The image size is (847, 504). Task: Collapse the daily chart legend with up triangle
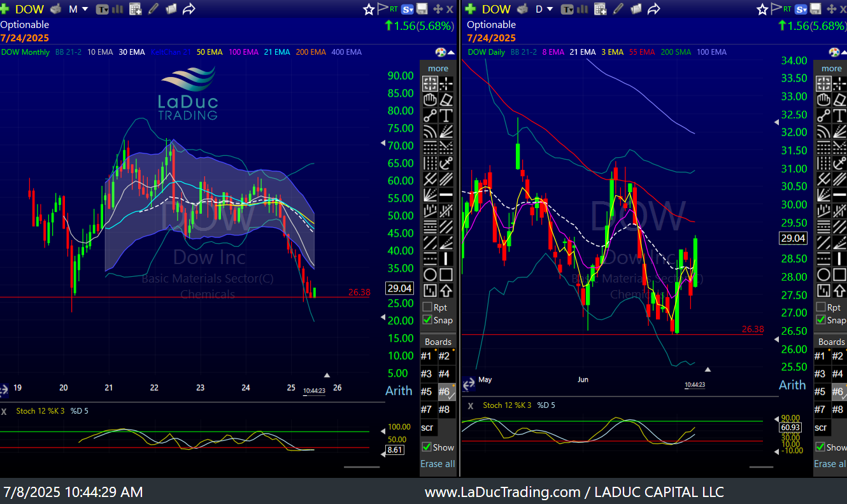(844, 52)
